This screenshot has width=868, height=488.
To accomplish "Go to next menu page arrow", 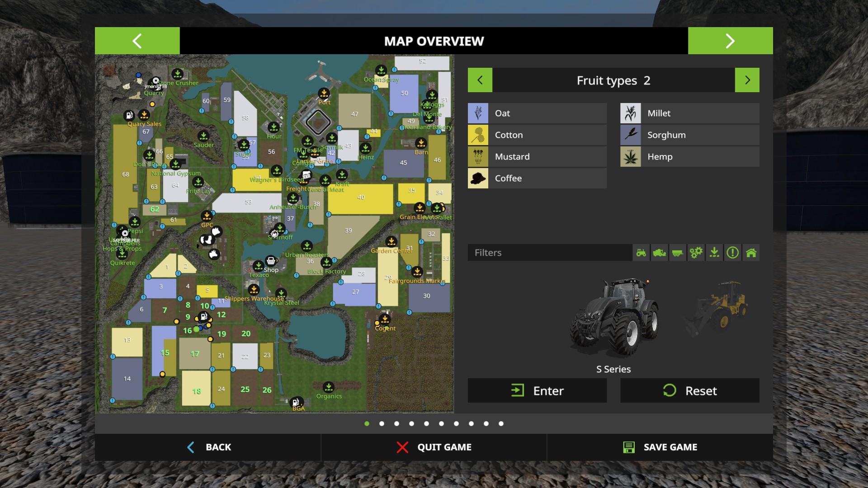I will [730, 41].
